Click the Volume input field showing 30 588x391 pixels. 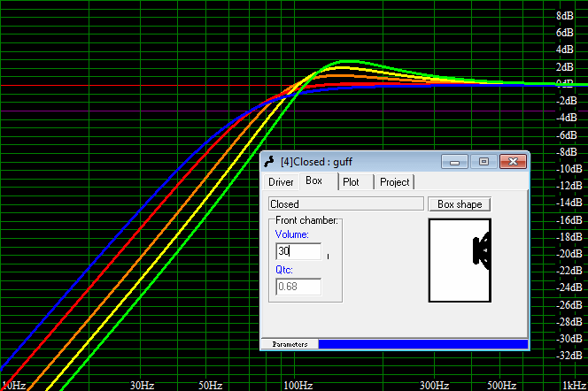(x=298, y=251)
